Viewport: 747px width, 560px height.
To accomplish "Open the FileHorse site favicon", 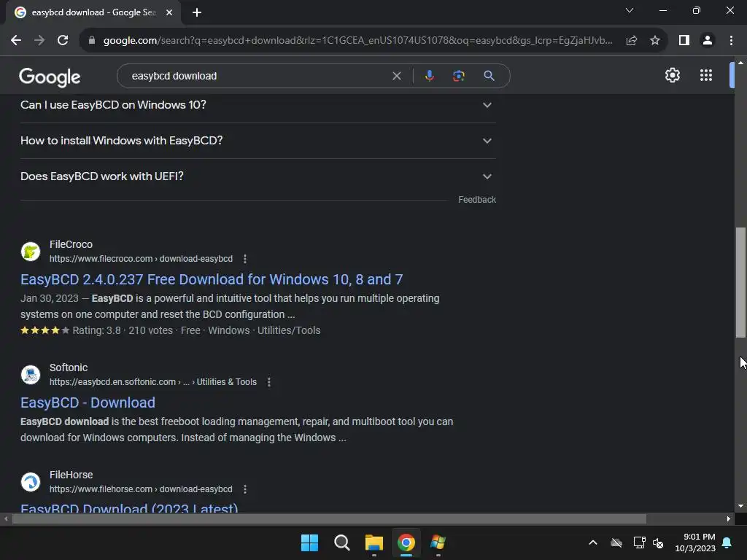I will (x=31, y=482).
